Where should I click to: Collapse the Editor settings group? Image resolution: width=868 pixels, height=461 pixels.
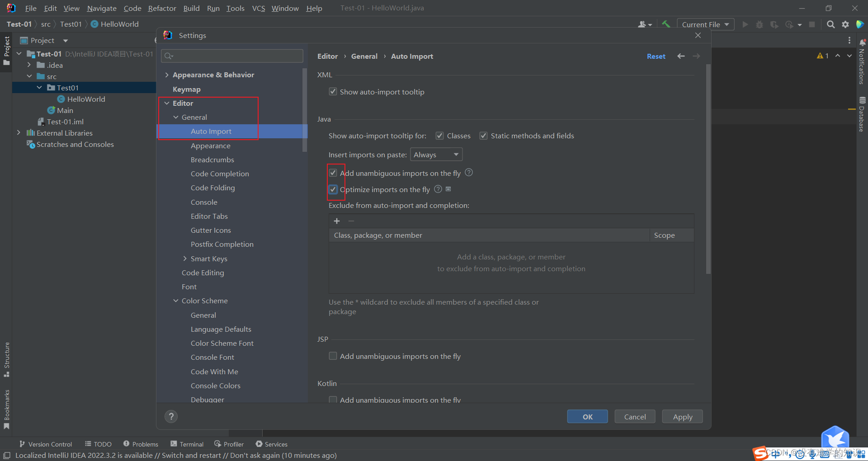click(x=167, y=103)
